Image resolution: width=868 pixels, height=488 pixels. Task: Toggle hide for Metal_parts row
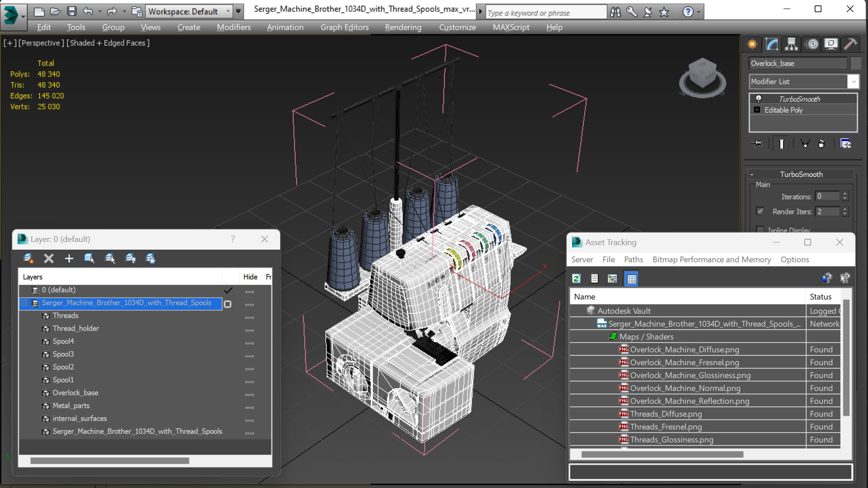(x=249, y=408)
